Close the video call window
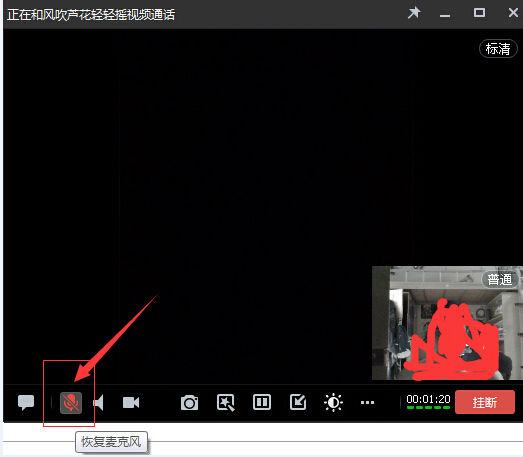Screen dimensions: 523x457 (513, 13)
